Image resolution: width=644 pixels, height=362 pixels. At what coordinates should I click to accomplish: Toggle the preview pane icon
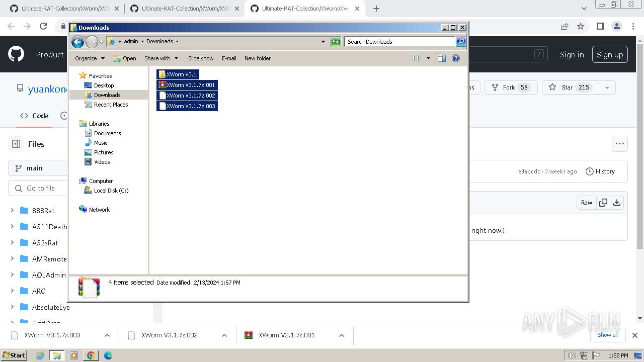[442, 58]
